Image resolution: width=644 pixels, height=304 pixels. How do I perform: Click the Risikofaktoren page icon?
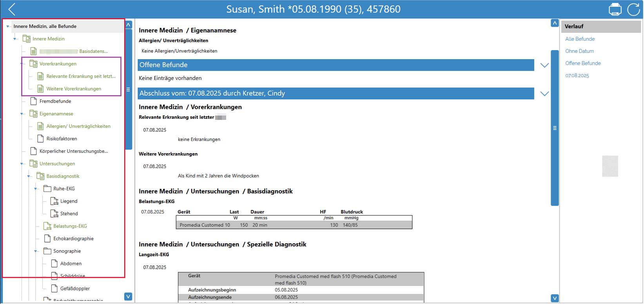pyautogui.click(x=40, y=139)
